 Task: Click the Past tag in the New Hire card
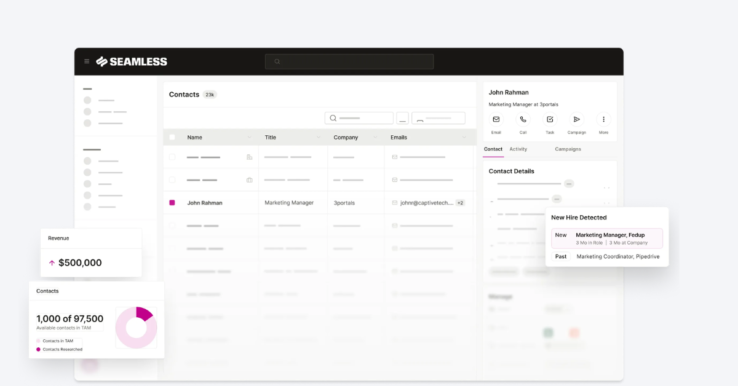(561, 257)
